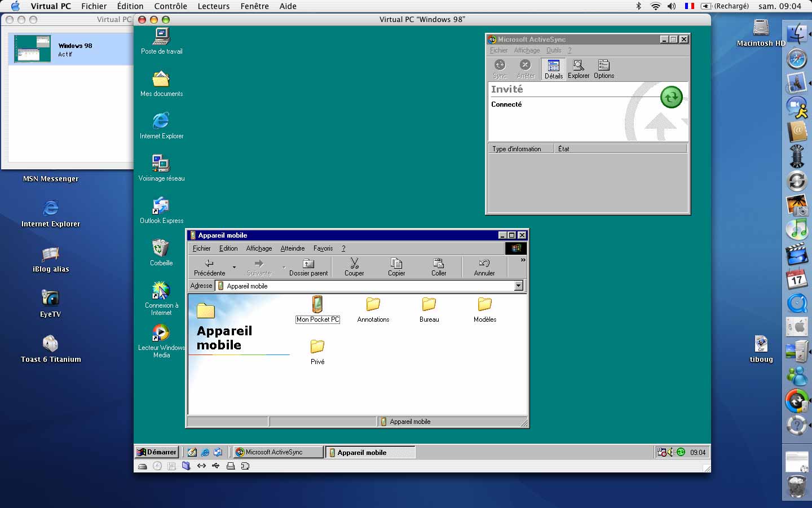Open Explorer from the ActiveSync toolbar
The width and height of the screenshot is (812, 508).
pyautogui.click(x=579, y=69)
